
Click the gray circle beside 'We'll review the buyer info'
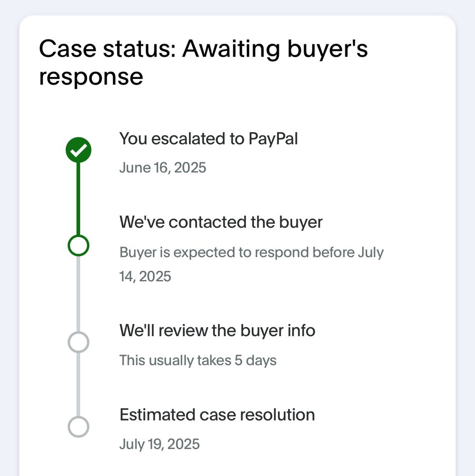(x=79, y=342)
